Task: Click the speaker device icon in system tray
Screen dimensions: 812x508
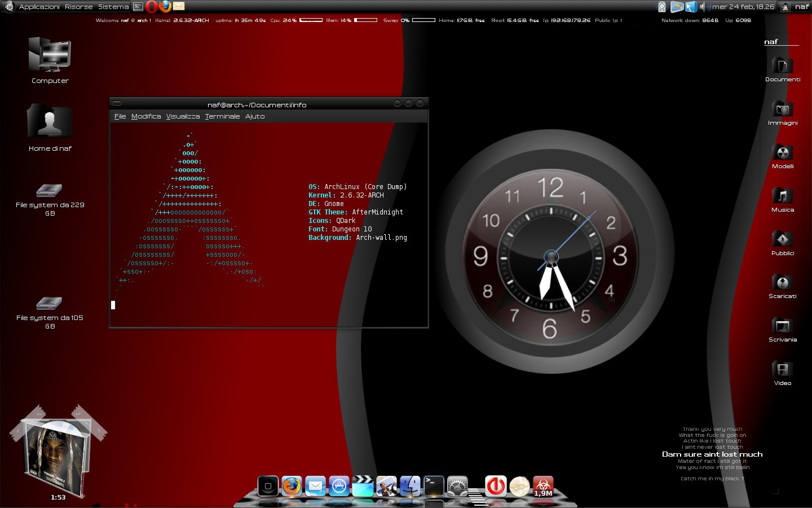Action: [662, 7]
